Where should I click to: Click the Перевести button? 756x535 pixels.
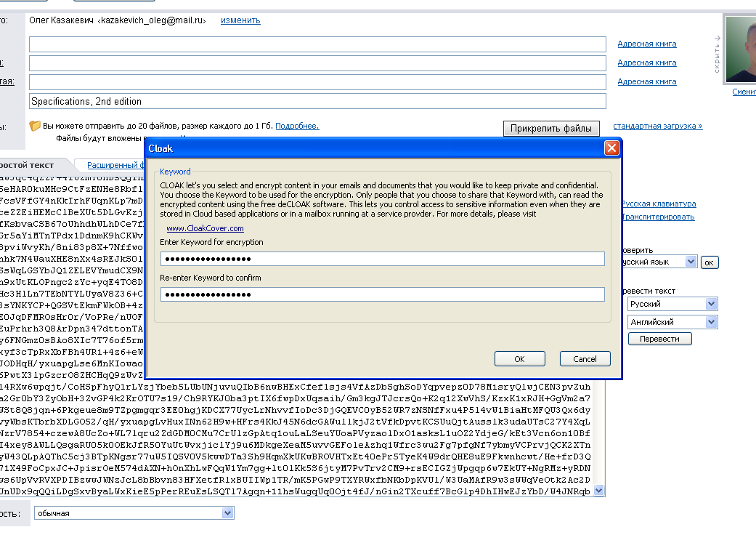pos(659,339)
